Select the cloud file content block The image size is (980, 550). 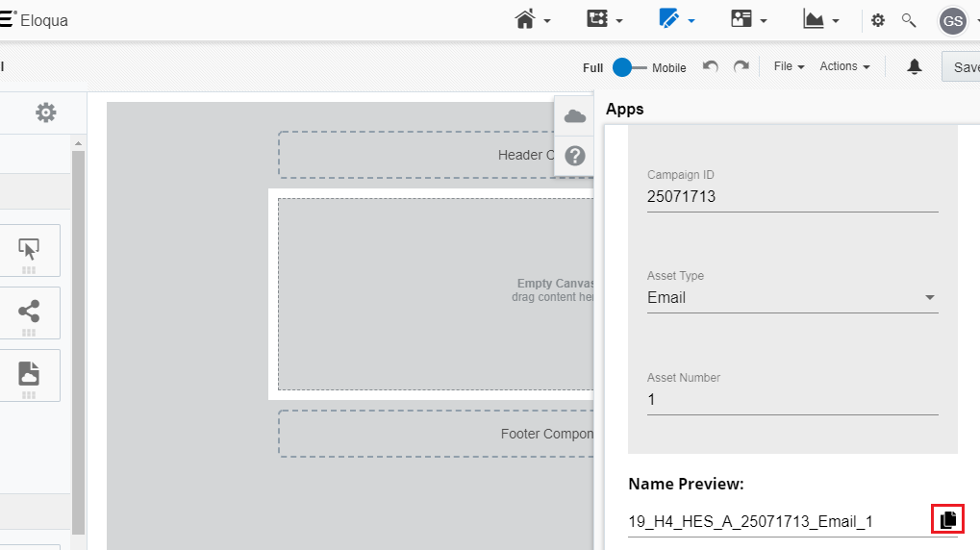pyautogui.click(x=29, y=376)
